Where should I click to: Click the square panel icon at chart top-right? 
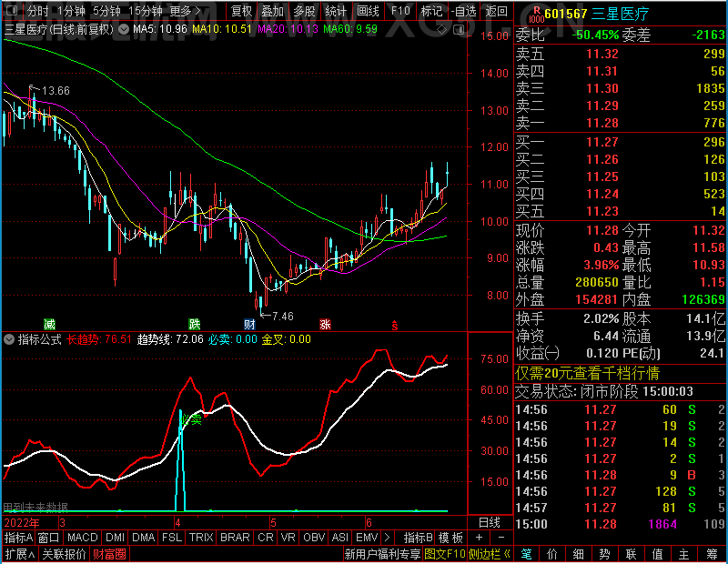click(x=459, y=30)
